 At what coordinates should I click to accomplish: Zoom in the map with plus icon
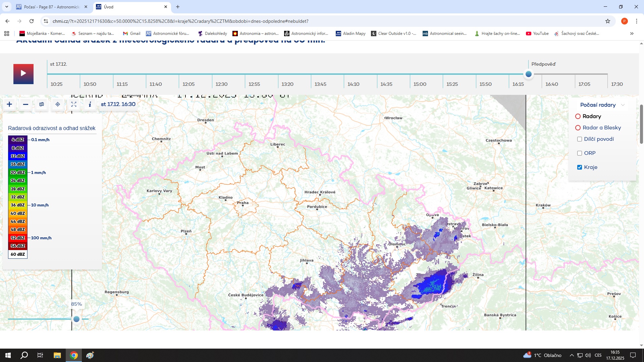point(9,104)
